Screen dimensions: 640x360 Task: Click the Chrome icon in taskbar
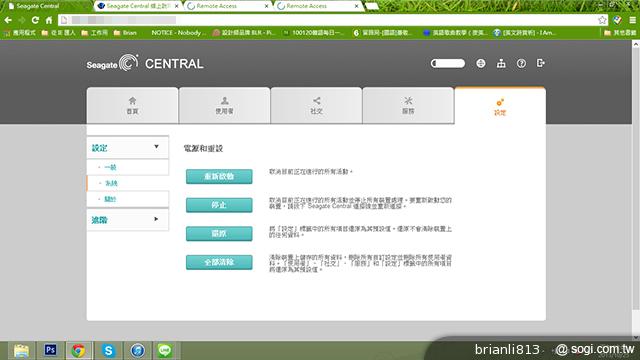(x=78, y=350)
